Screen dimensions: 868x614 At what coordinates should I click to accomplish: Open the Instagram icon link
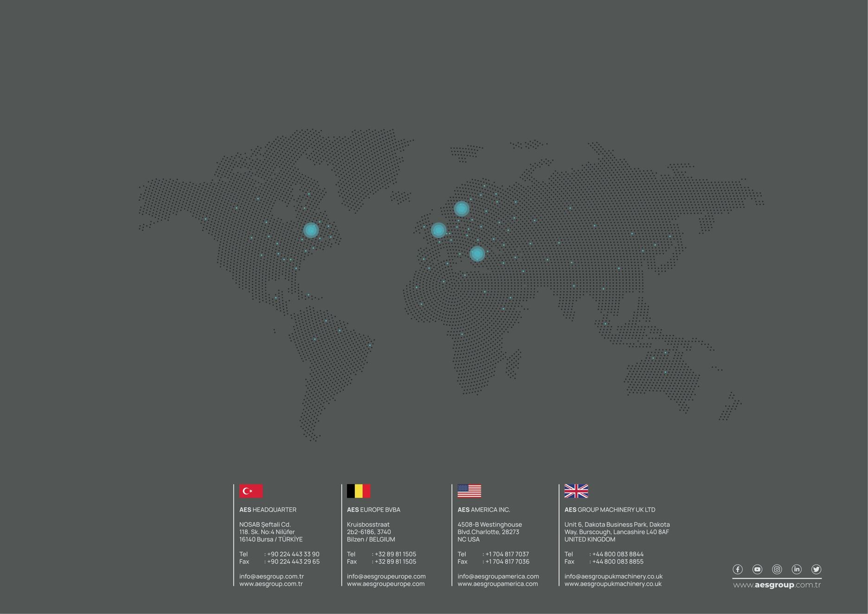point(777,569)
